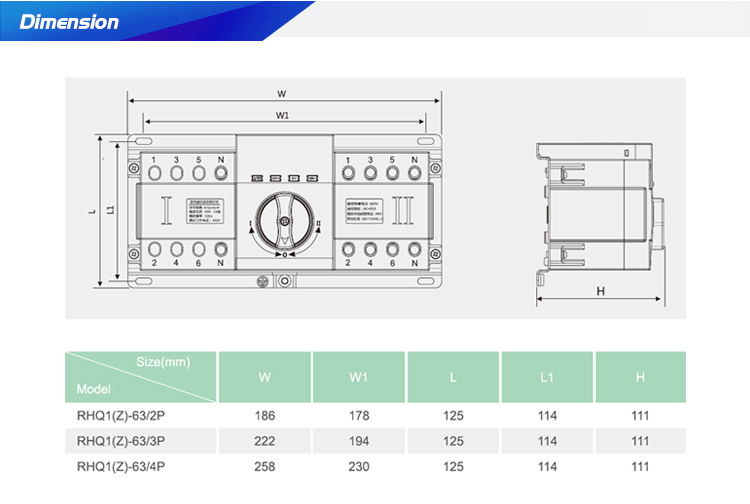
Task: Select model RHQ1(Z)-63/4P row label
Action: tap(121, 466)
